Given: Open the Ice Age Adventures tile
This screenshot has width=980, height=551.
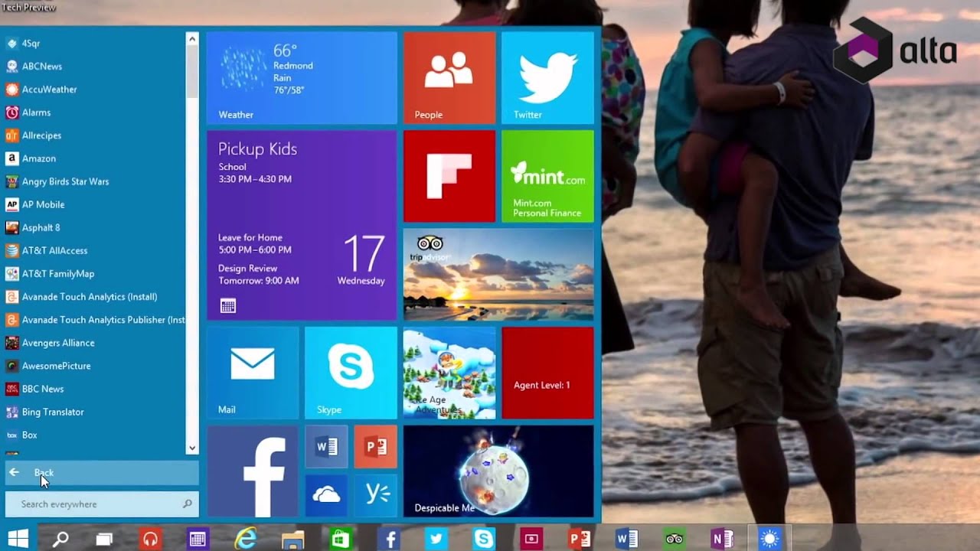Looking at the screenshot, I should [x=449, y=373].
